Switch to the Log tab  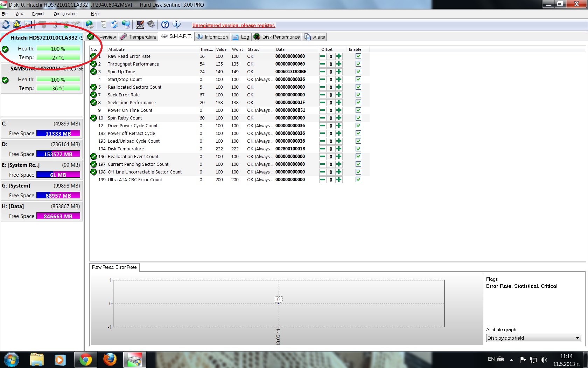(x=241, y=37)
